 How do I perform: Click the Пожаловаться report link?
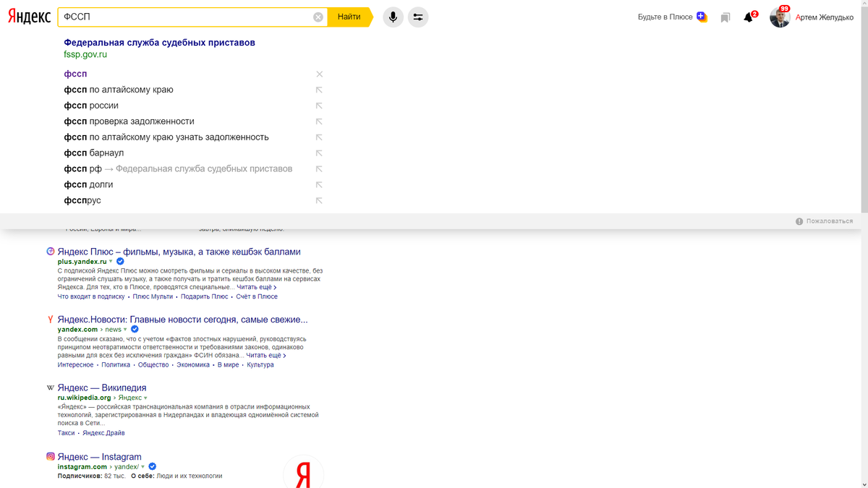click(x=825, y=221)
